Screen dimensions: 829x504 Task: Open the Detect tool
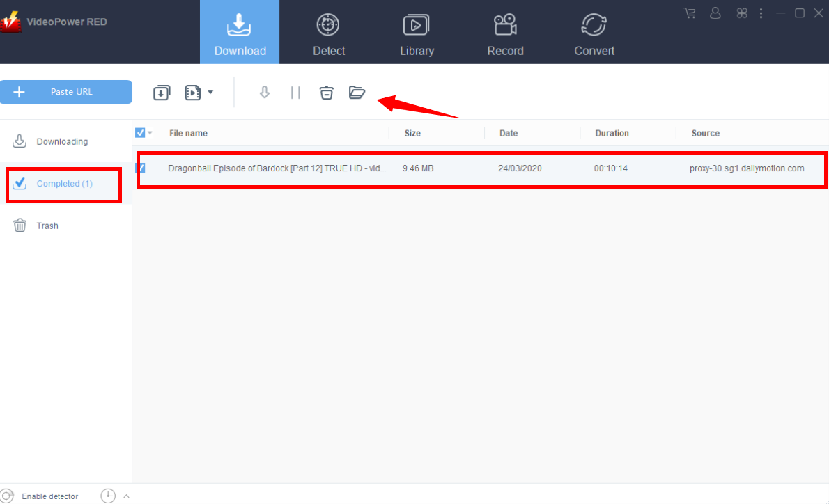[x=328, y=32]
